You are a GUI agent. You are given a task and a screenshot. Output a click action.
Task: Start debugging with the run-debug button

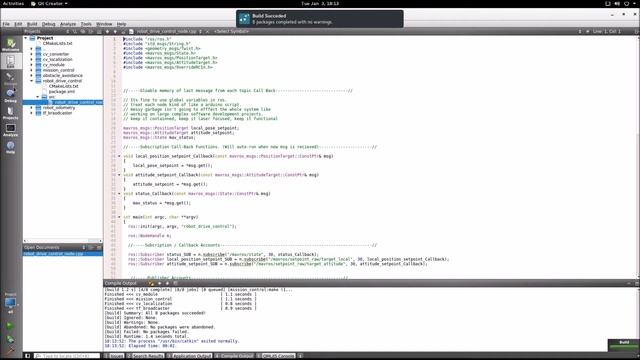(x=10, y=339)
